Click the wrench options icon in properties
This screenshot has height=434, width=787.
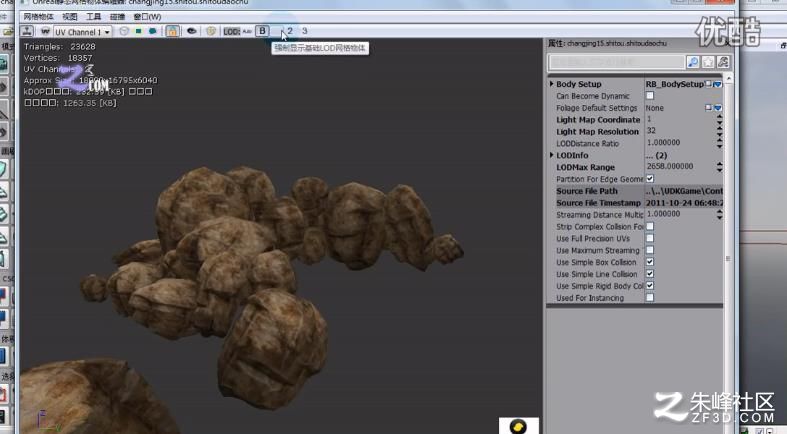click(x=723, y=62)
